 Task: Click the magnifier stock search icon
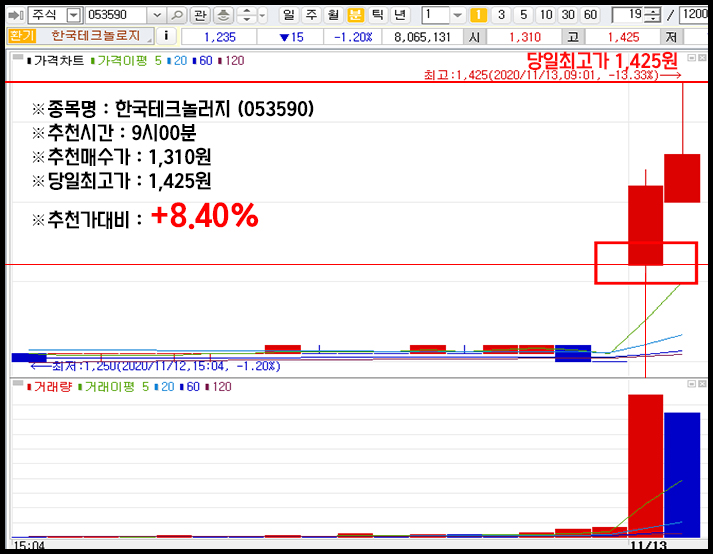point(177,15)
